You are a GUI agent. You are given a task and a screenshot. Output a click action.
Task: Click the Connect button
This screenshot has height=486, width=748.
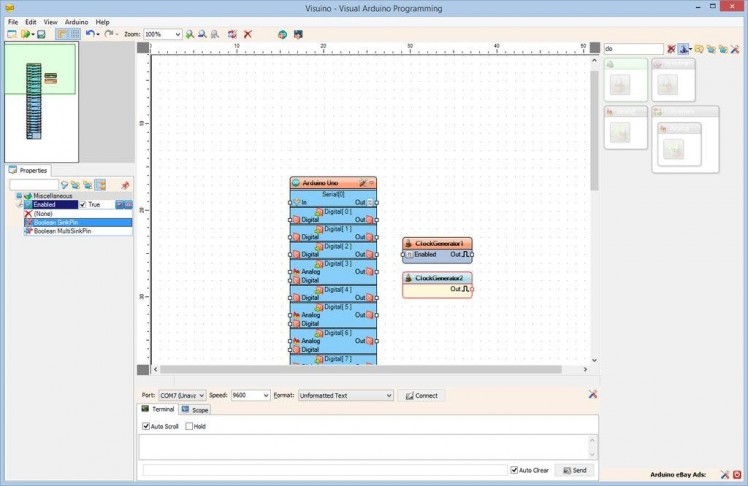421,395
